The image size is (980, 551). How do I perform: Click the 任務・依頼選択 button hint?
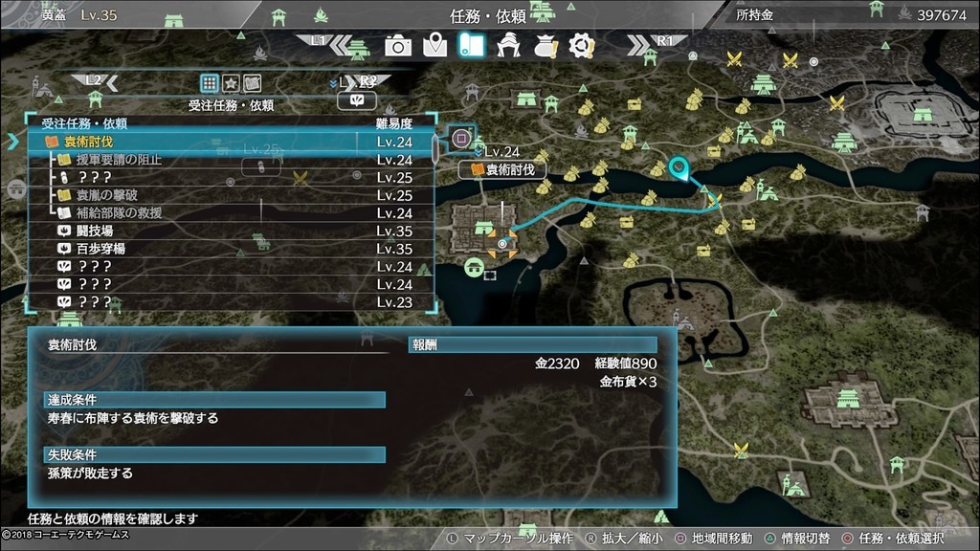[x=893, y=539]
